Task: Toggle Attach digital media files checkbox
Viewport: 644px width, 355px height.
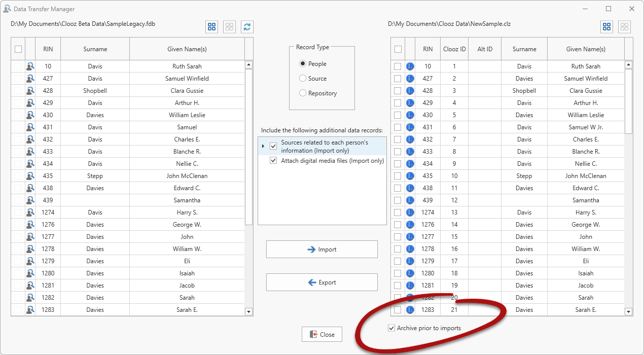Action: point(273,161)
